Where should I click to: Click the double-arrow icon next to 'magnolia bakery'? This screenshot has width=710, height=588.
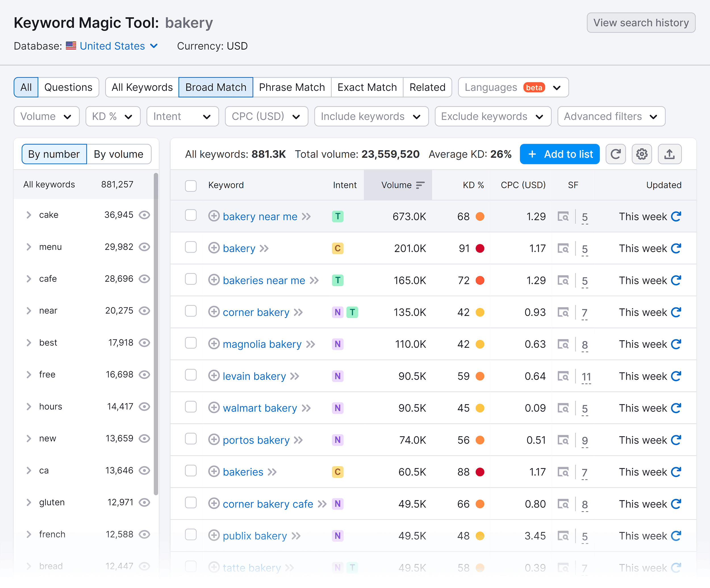pyautogui.click(x=310, y=344)
